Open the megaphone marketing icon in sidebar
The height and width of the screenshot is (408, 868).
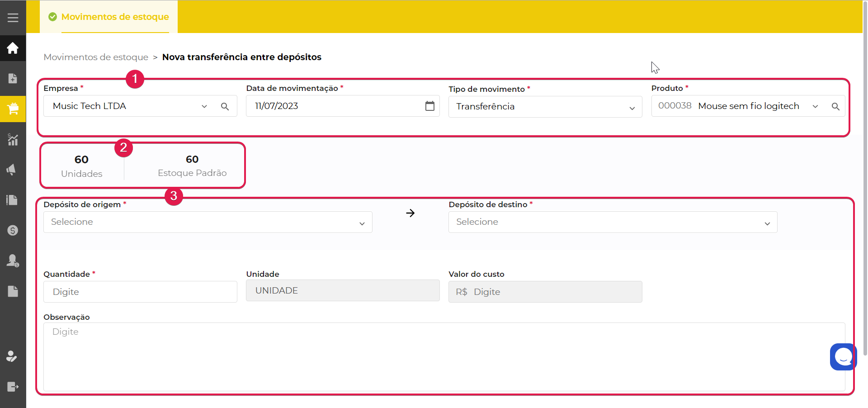coord(13,170)
